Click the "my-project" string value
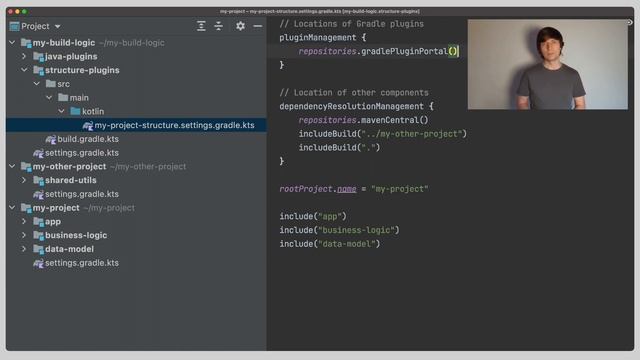 [400, 189]
